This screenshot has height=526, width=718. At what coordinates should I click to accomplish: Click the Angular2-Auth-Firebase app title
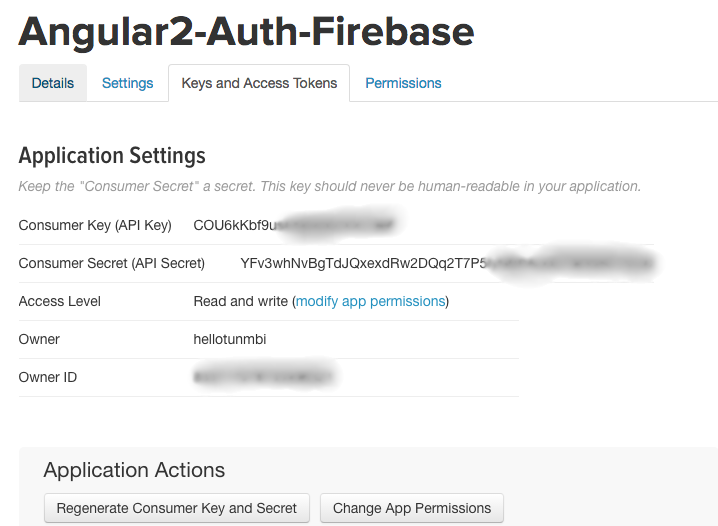246,32
